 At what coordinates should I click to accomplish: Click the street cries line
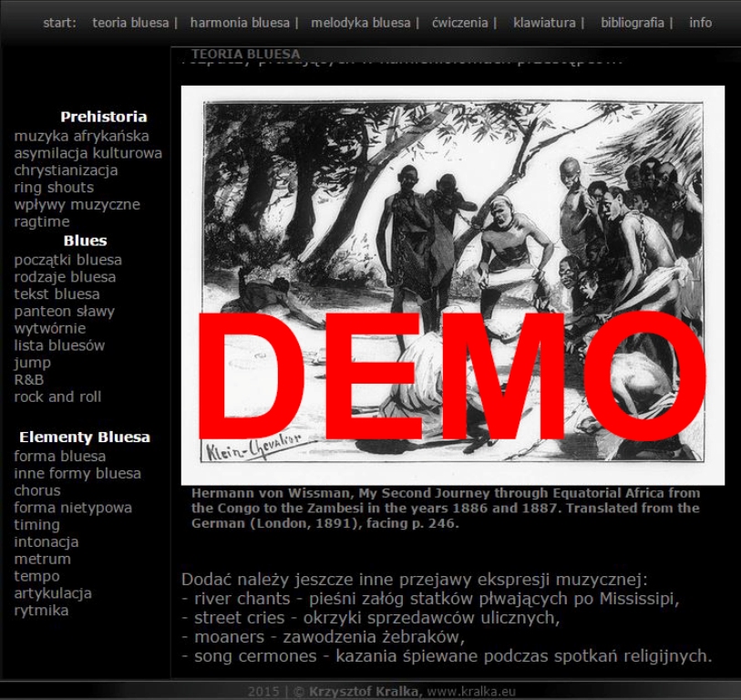click(370, 617)
